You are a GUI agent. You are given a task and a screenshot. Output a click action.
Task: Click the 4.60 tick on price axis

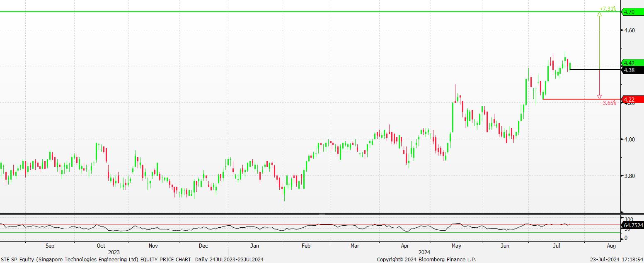pyautogui.click(x=630, y=30)
